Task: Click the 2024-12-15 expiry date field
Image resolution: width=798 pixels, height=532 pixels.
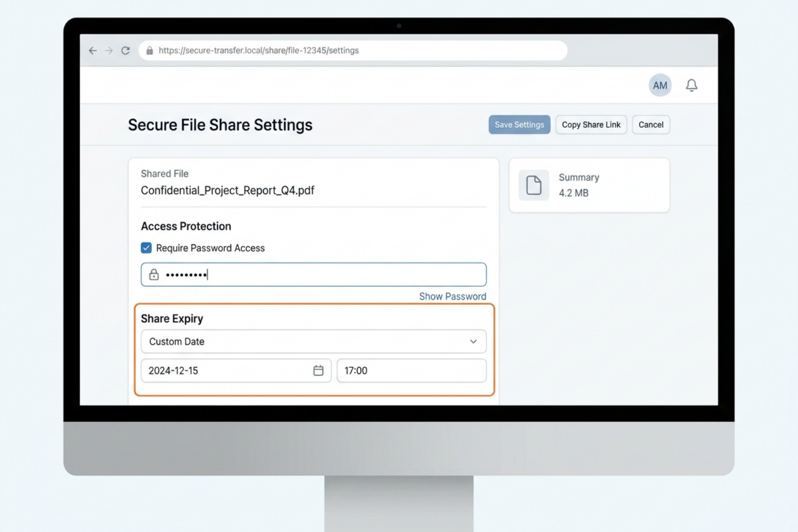Action: coord(236,370)
